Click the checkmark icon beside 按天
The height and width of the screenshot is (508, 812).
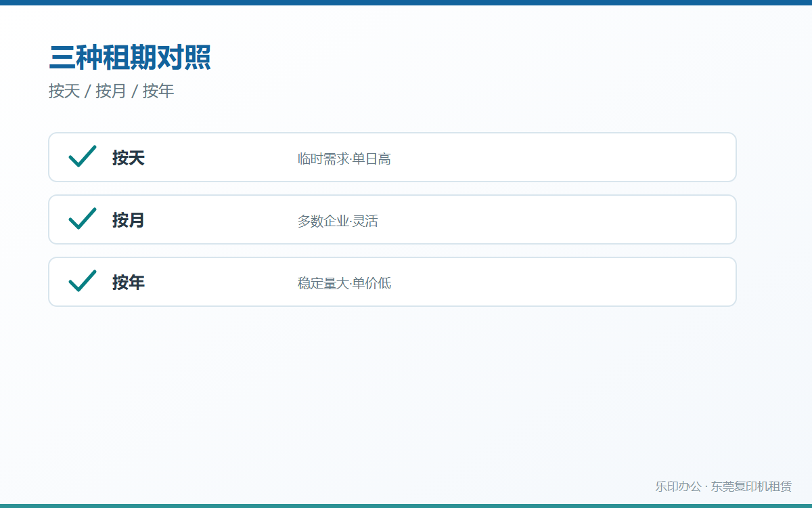click(x=83, y=157)
